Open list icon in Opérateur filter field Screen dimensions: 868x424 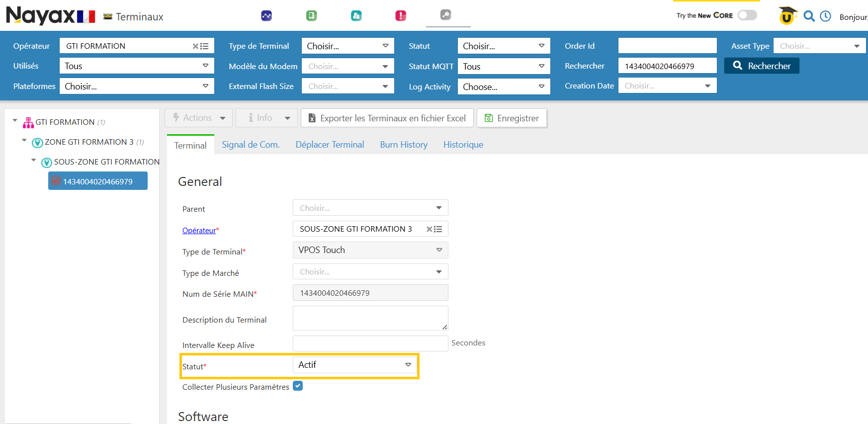(x=204, y=46)
